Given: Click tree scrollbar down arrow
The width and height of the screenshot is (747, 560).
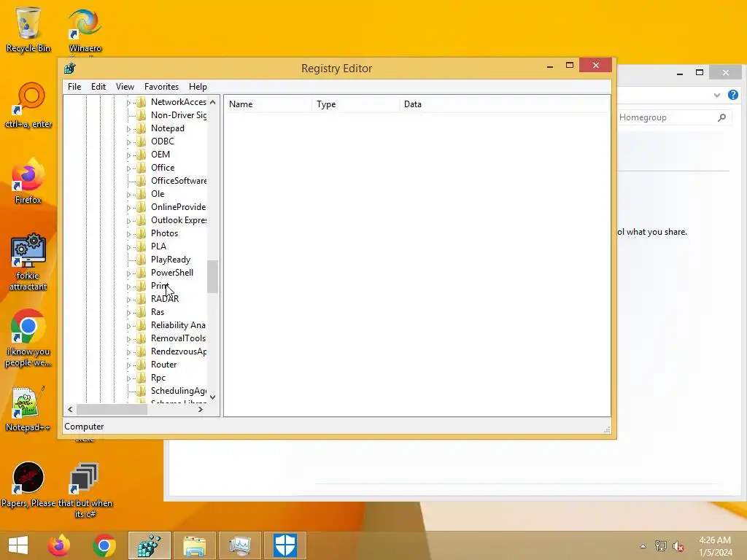Looking at the screenshot, I should (212, 397).
